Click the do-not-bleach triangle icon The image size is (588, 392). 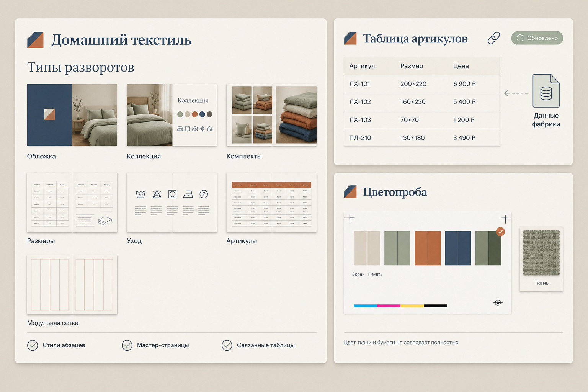[x=157, y=194]
